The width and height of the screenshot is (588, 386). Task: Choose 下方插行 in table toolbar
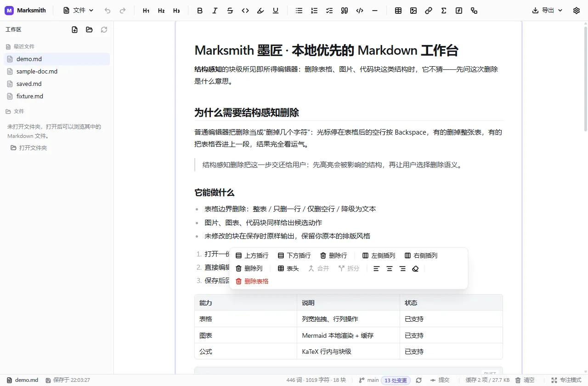tap(294, 255)
